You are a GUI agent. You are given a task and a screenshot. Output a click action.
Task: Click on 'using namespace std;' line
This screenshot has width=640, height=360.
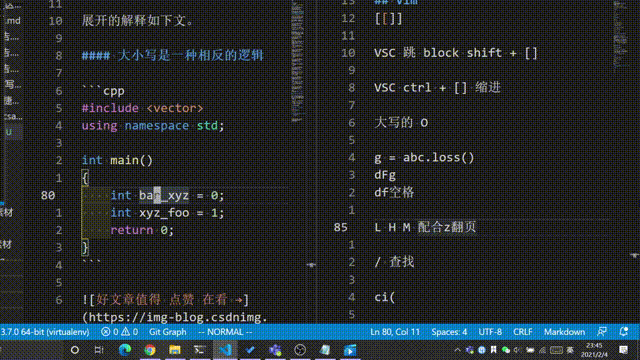153,125
